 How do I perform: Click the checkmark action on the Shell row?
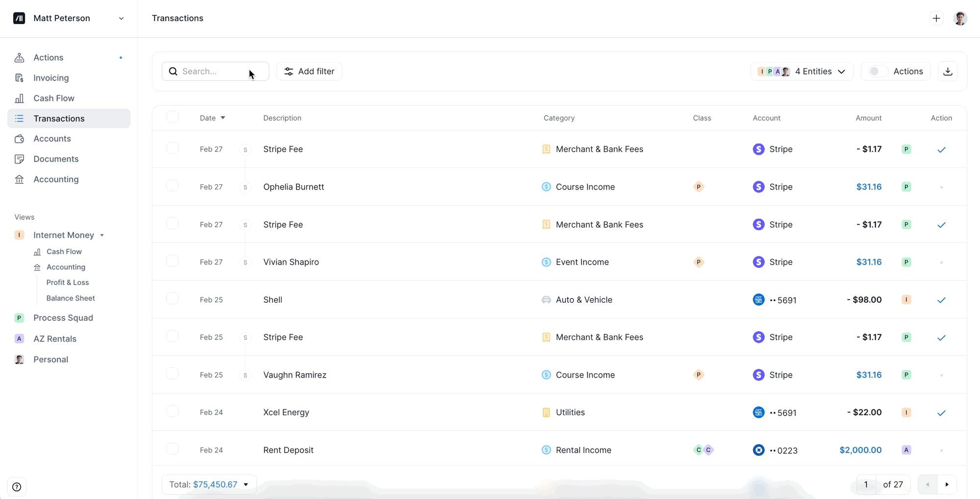tap(941, 300)
